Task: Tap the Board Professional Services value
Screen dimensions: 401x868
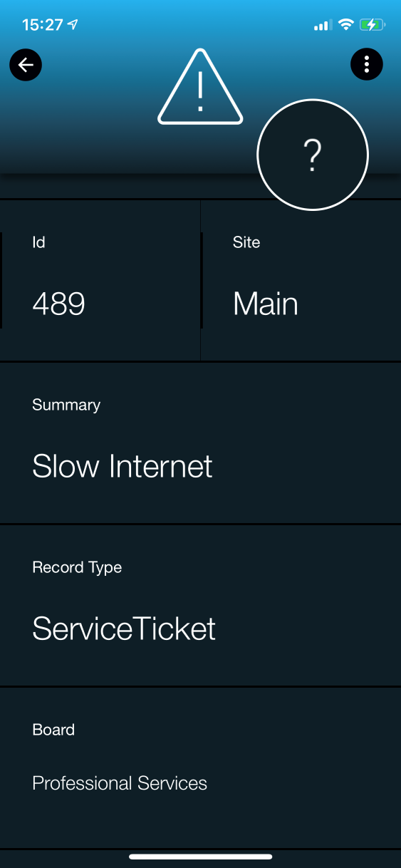Action: [x=120, y=783]
